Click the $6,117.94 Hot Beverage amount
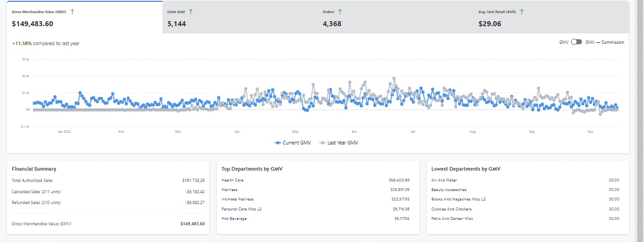Screen dimensions: 644x242 (402, 219)
